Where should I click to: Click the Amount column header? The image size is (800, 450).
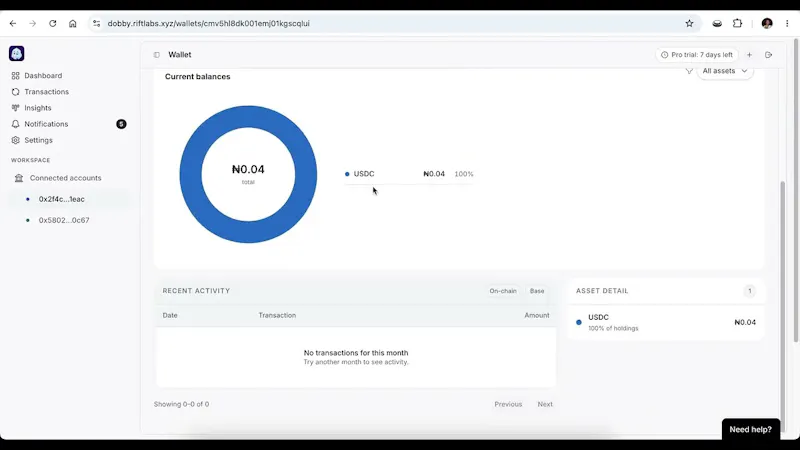coord(537,315)
